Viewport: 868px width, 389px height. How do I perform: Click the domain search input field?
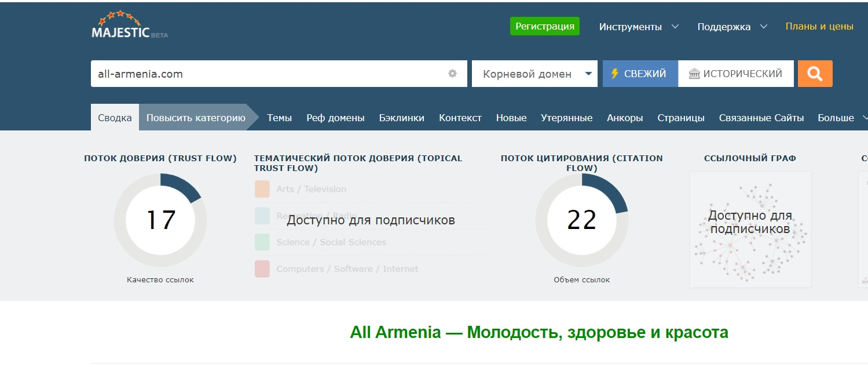pyautogui.click(x=279, y=74)
